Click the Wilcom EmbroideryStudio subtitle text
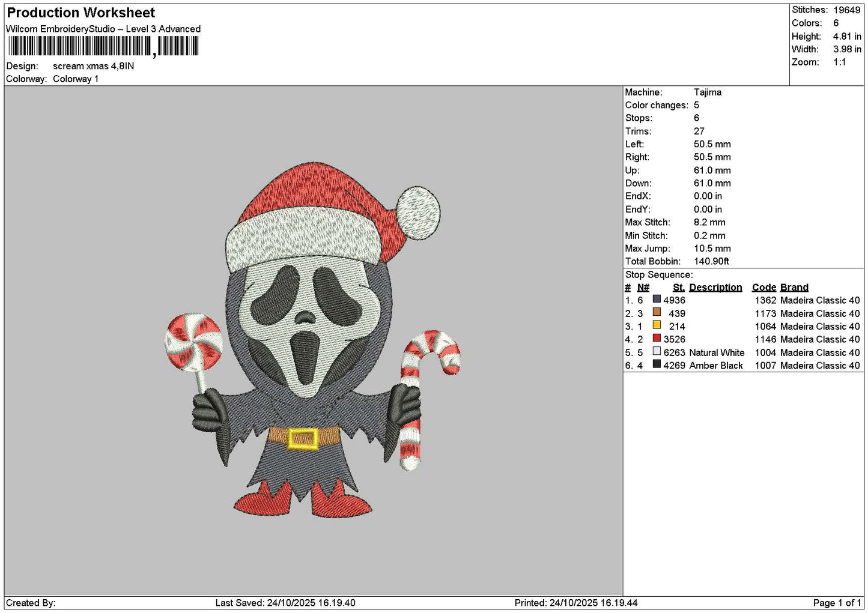 103,29
